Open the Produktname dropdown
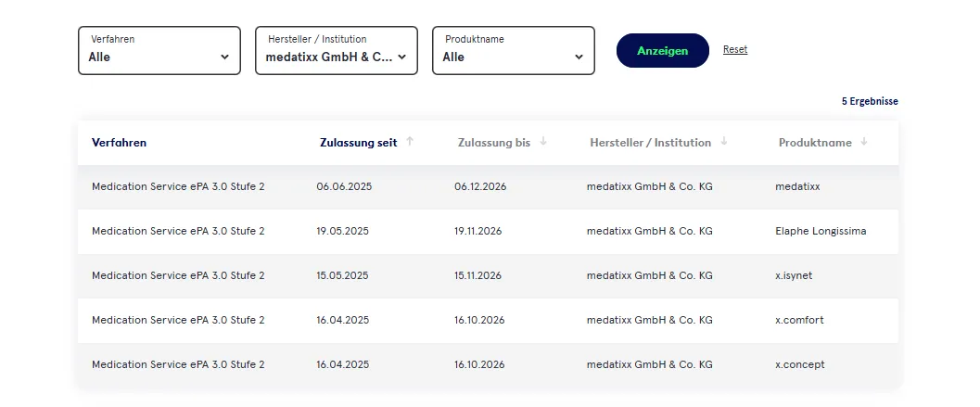 tap(513, 51)
